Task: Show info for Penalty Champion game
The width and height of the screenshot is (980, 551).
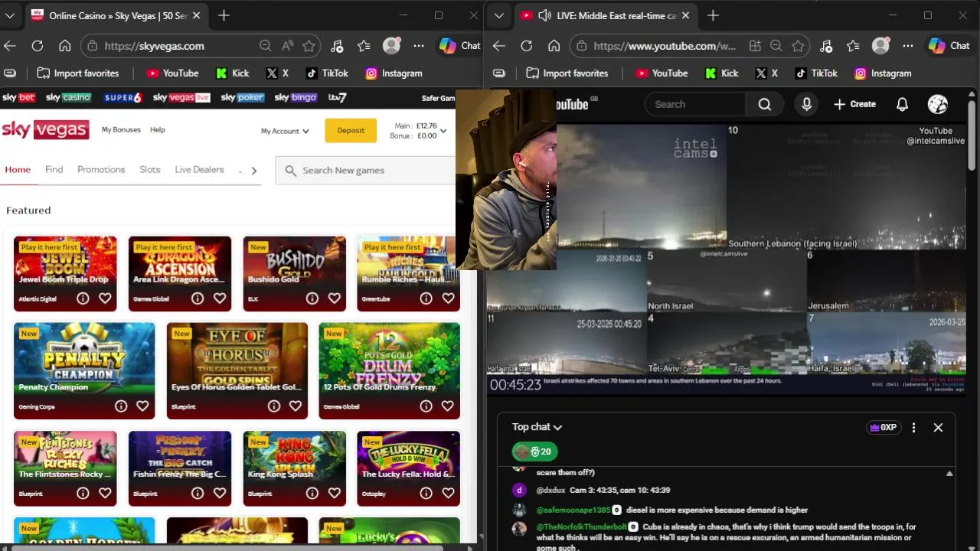Action: [121, 406]
